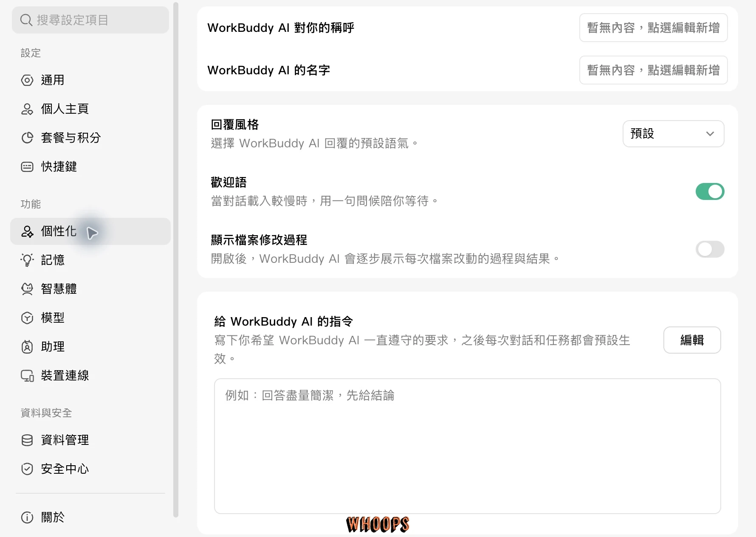Viewport: 756px width, 537px height.
Task: Click the search magnifier icon
Action: 26,20
